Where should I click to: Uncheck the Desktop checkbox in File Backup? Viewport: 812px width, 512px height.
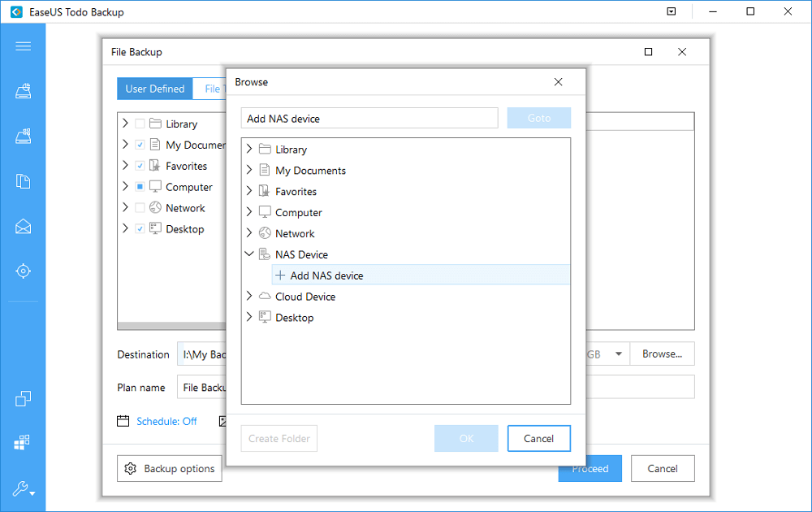[x=140, y=228]
